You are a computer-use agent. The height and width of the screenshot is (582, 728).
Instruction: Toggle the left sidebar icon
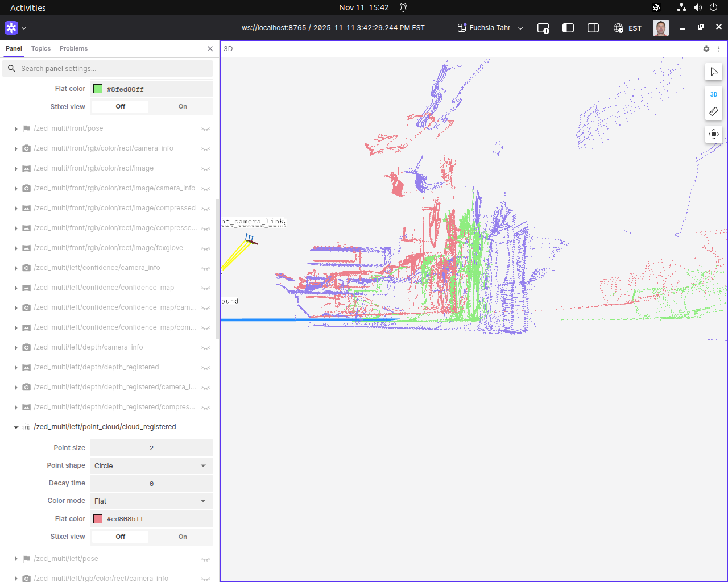568,28
